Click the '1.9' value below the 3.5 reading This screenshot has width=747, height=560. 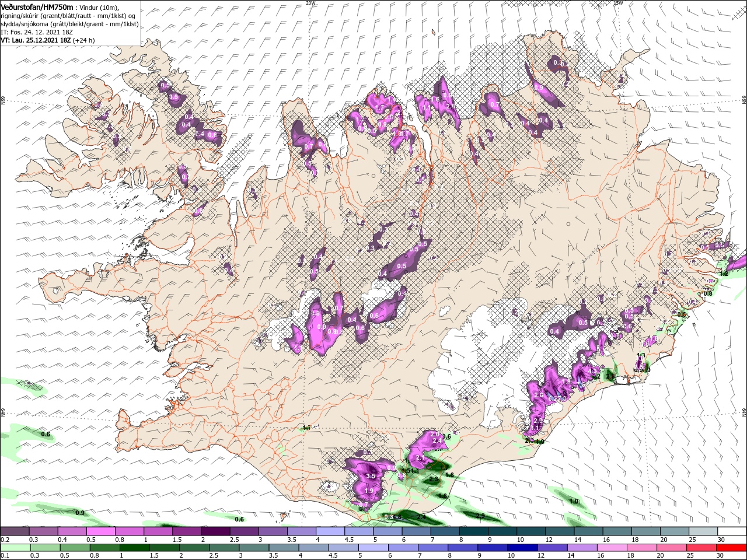tap(369, 491)
